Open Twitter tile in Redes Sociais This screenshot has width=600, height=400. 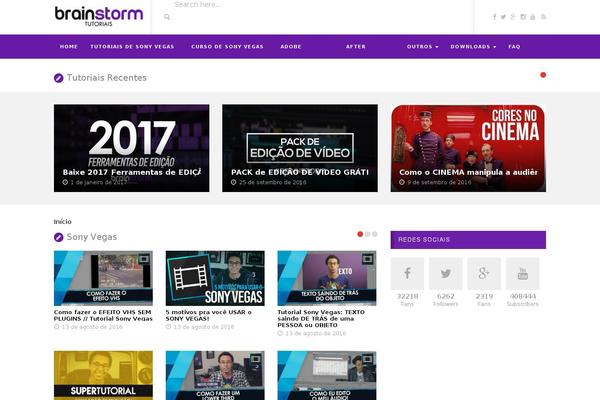[x=445, y=273]
